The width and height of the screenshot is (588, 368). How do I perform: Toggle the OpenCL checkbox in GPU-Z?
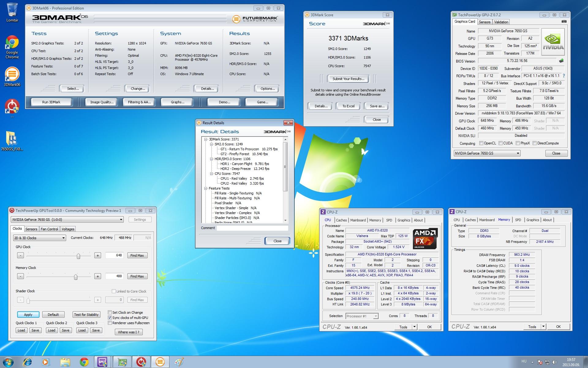click(481, 143)
